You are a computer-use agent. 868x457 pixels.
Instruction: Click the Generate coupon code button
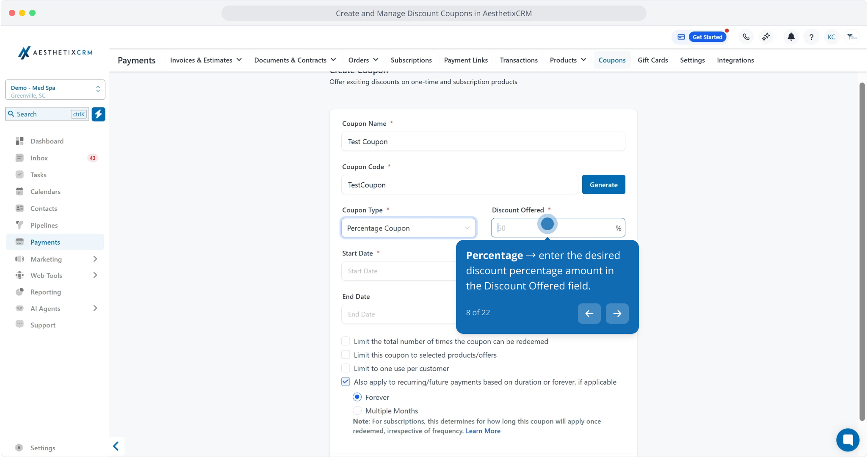[603, 184]
